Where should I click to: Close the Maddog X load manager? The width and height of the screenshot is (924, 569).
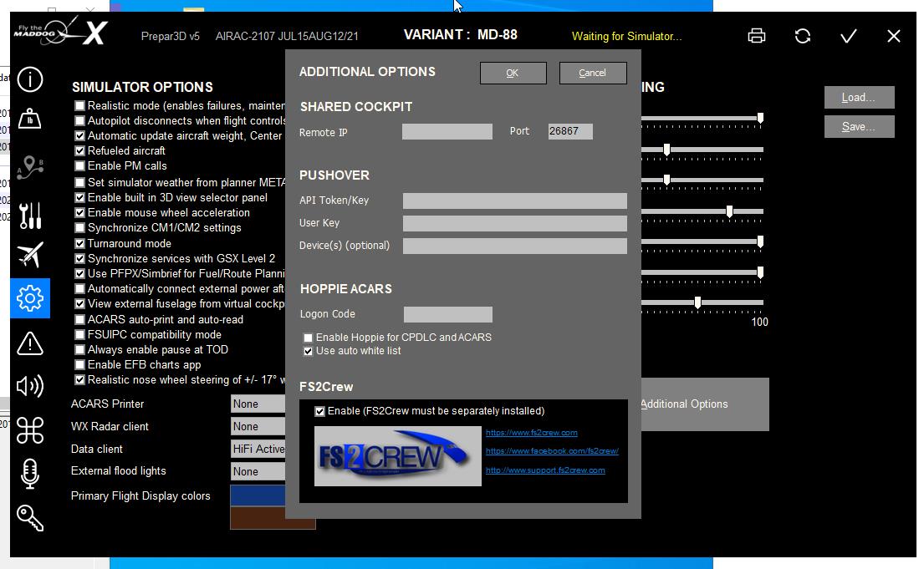point(894,37)
